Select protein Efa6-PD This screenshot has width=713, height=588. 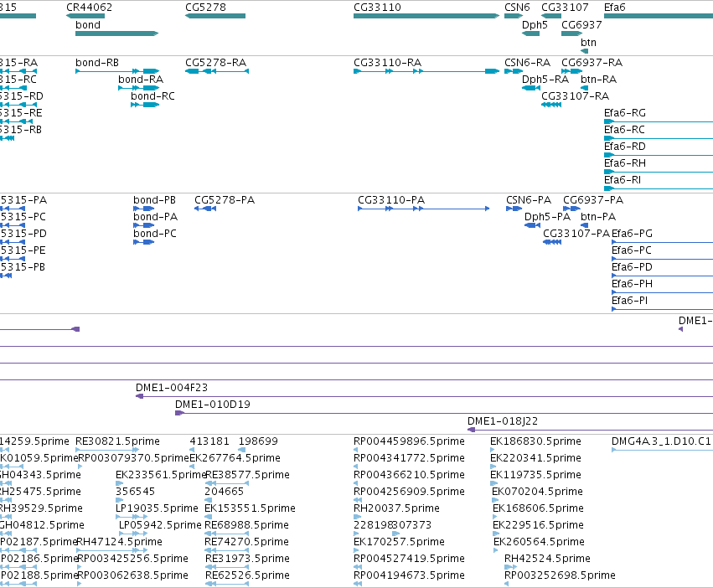click(662, 276)
